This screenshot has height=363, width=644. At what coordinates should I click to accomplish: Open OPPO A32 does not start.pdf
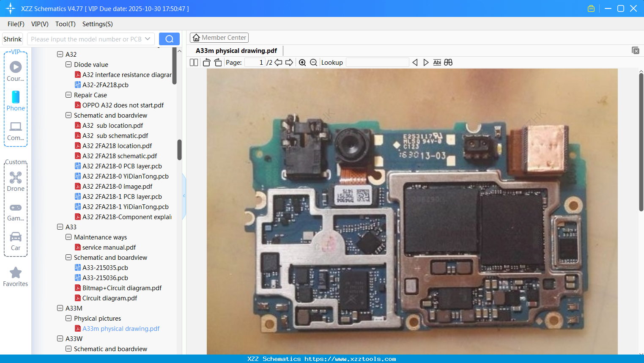(123, 105)
